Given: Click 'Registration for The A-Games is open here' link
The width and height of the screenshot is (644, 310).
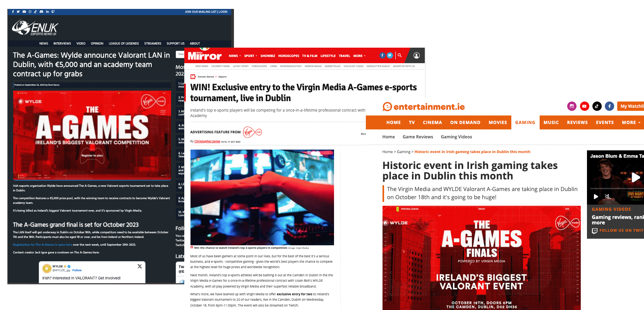Looking at the screenshot, I should [x=43, y=245].
